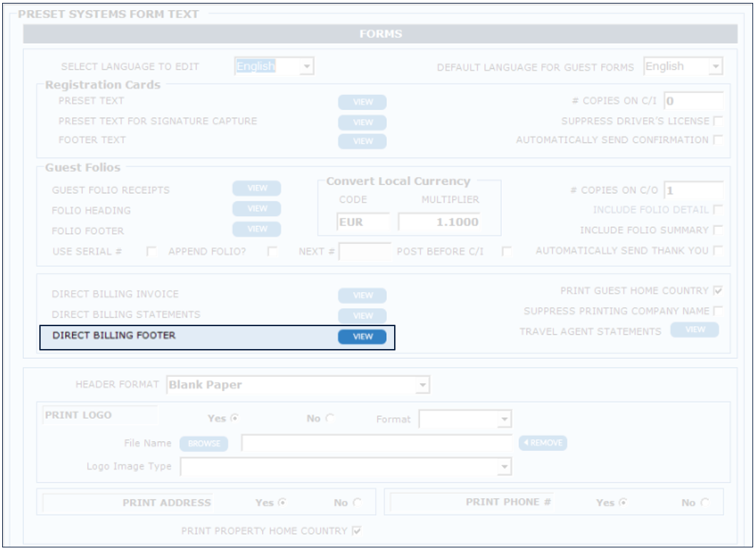Click the # Copies on C/I field
The image size is (756, 551).
[x=693, y=101]
